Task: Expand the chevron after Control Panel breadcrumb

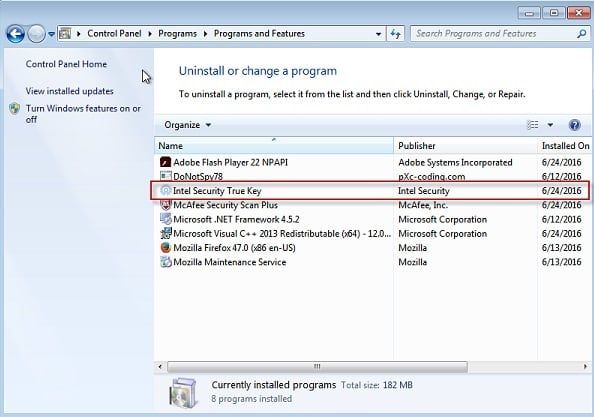Action: (150, 34)
